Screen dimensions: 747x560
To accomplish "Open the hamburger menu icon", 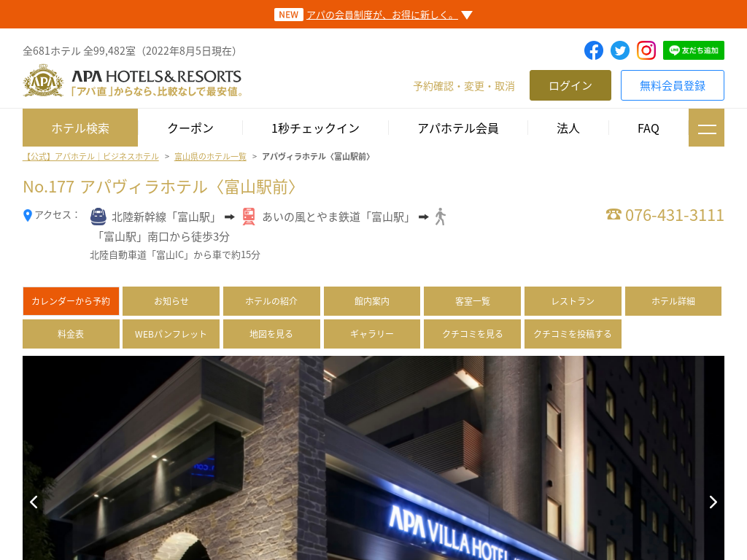I will (x=706, y=128).
